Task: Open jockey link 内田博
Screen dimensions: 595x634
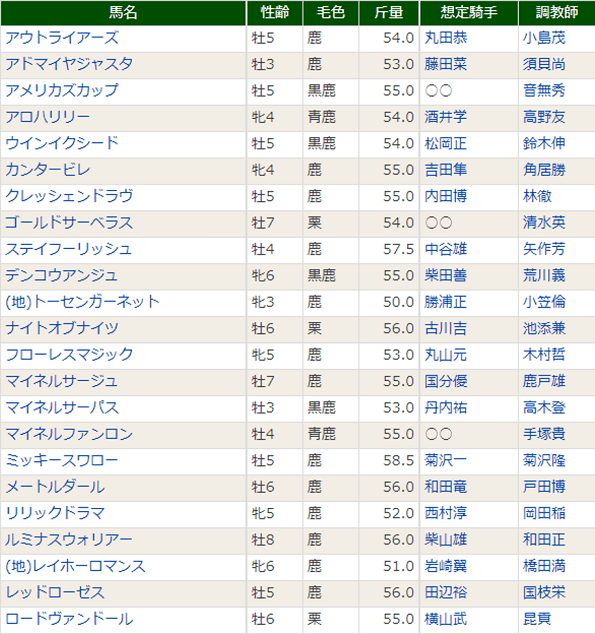Action: [446, 197]
